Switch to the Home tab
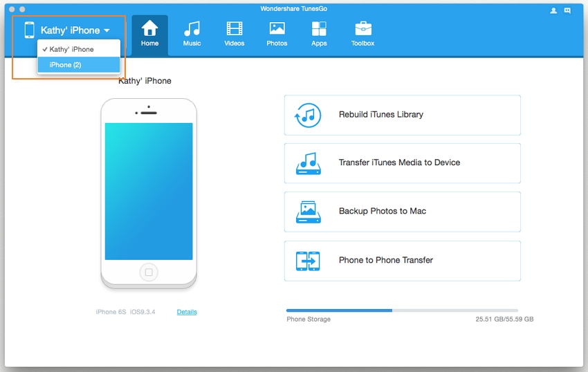Screen dimensions: 588x372 pos(149,35)
